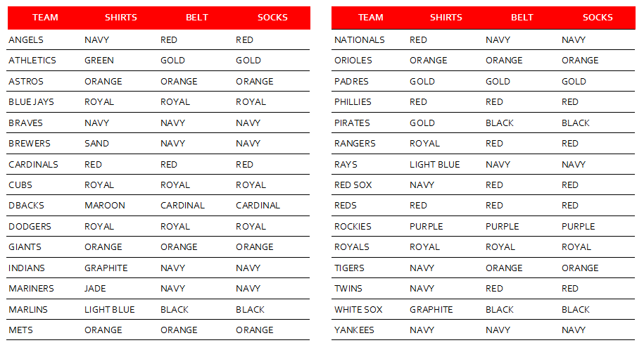
Task: Click the NATIONALS team name
Action: (x=360, y=40)
